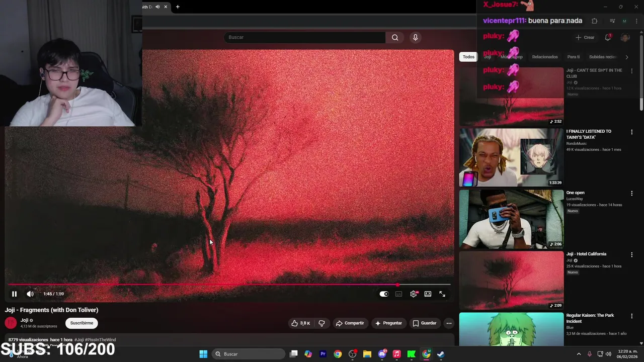Screen dimensions: 644x362
Task: Like the video with thumbs up
Action: point(300,323)
